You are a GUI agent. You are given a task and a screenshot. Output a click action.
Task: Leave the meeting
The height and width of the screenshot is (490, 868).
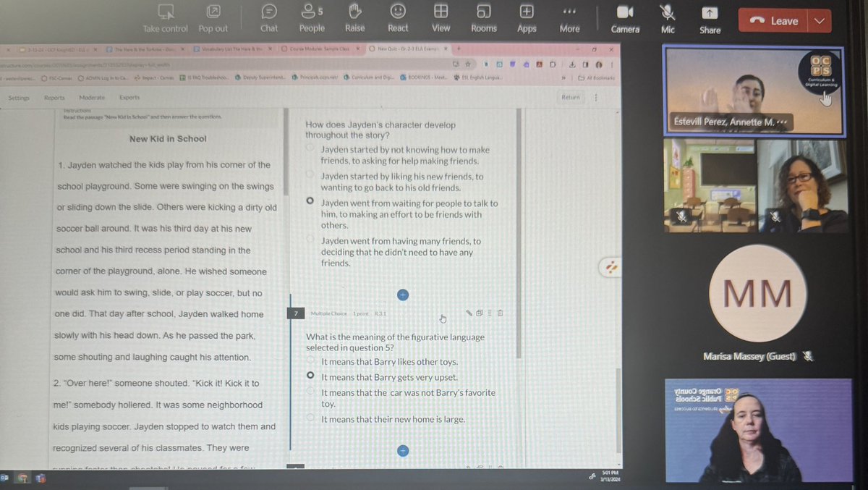pos(773,21)
